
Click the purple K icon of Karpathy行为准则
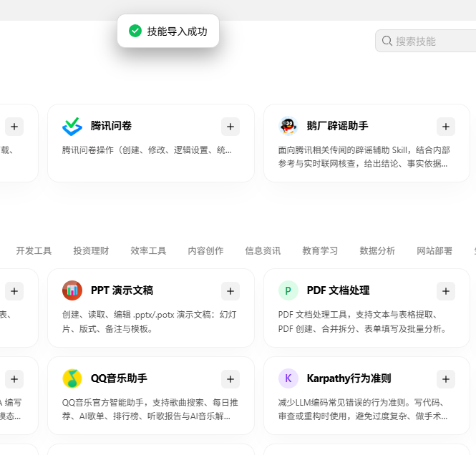(288, 378)
